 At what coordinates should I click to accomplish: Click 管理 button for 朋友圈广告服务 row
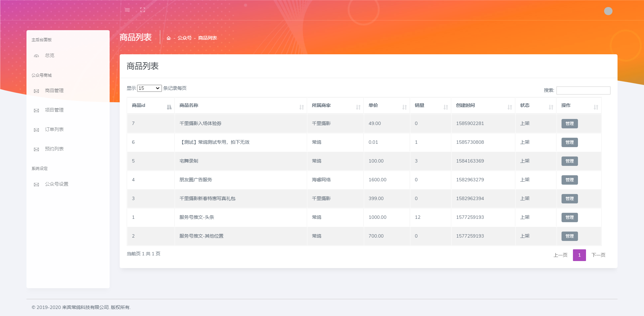click(x=569, y=180)
